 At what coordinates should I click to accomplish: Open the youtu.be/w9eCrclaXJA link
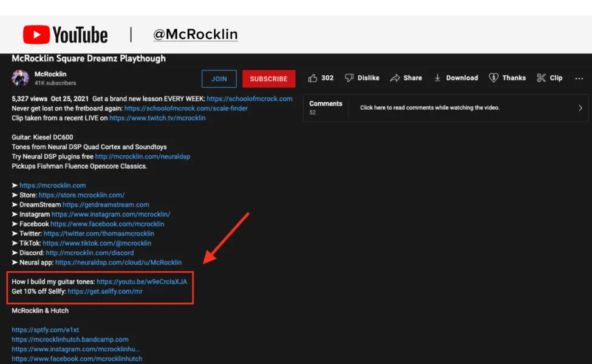pyautogui.click(x=142, y=281)
